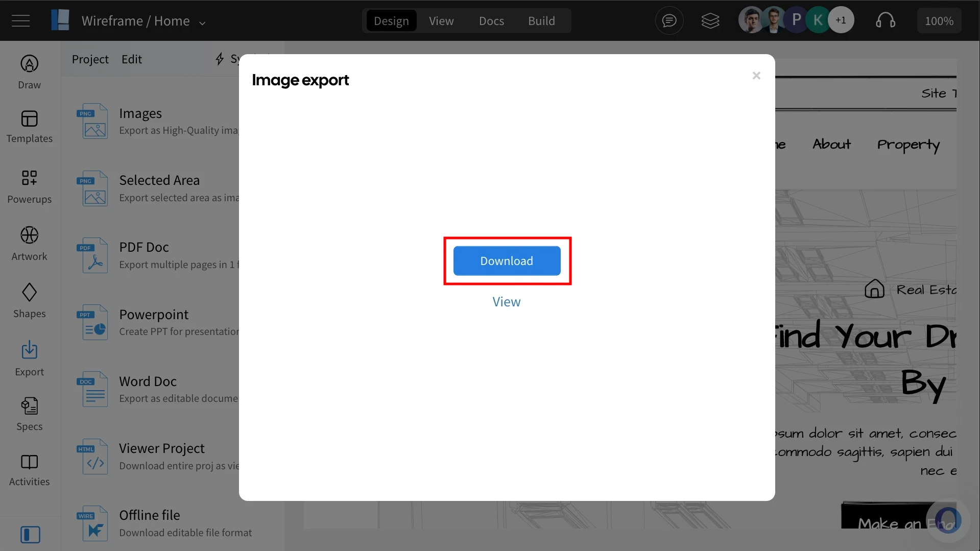Click the View link

(x=506, y=301)
